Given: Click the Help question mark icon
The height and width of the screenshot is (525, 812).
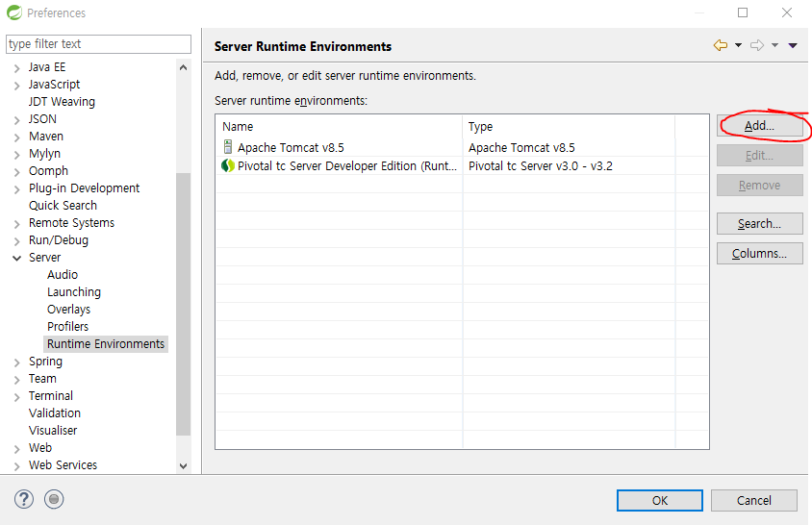Looking at the screenshot, I should point(24,499).
